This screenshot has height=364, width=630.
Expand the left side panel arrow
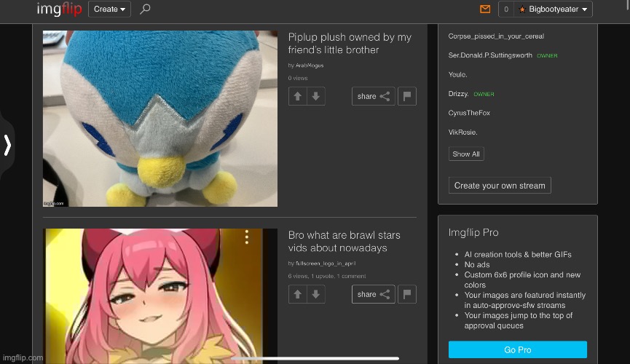7,145
